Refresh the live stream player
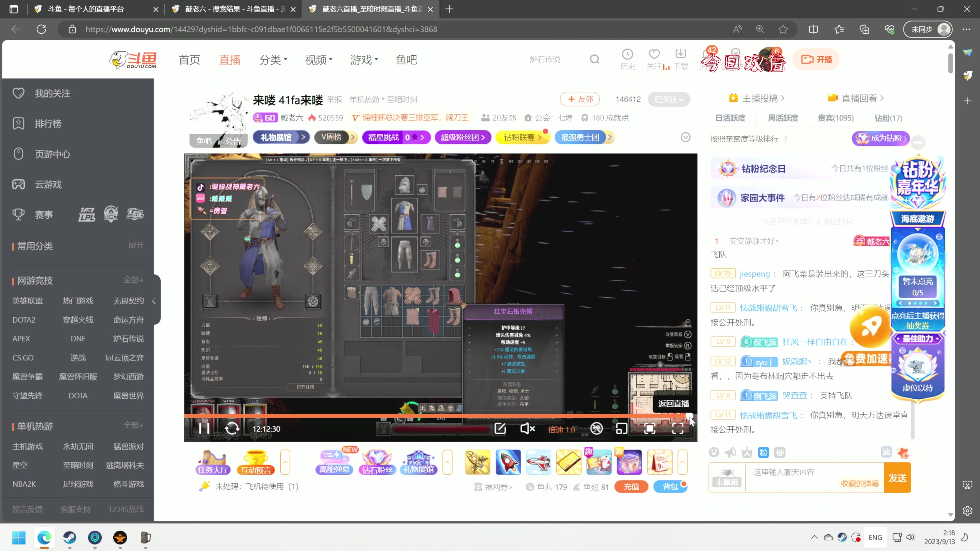Viewport: 980px width, 551px height. click(232, 429)
